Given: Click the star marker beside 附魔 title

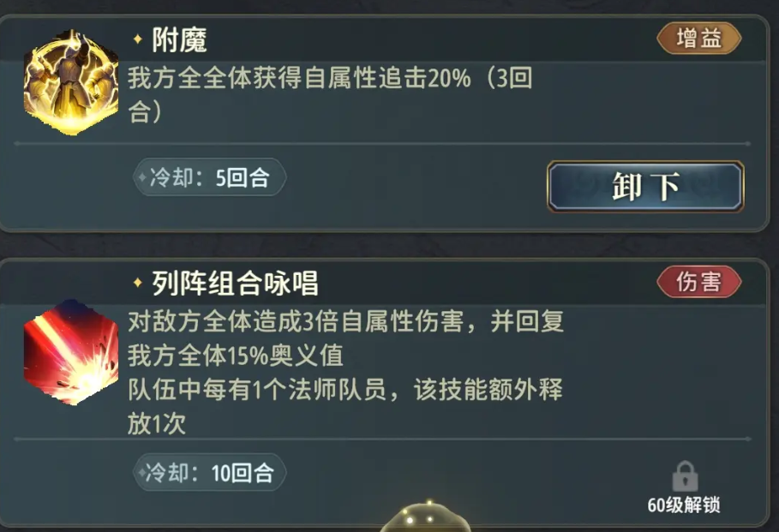Looking at the screenshot, I should click(x=137, y=39).
